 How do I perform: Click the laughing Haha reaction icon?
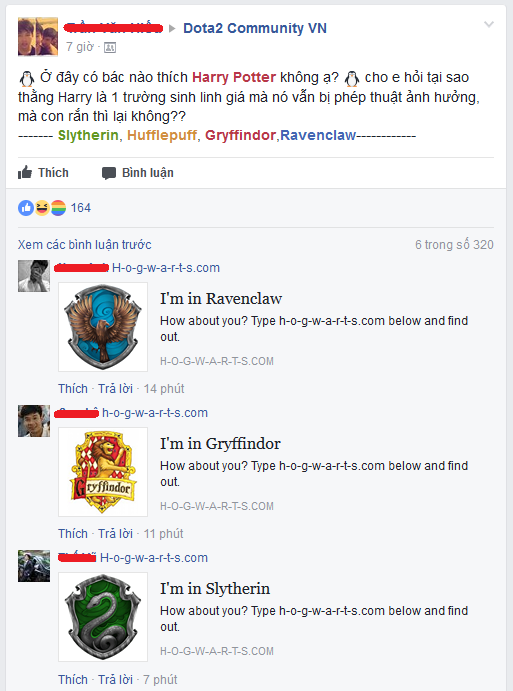point(42,208)
